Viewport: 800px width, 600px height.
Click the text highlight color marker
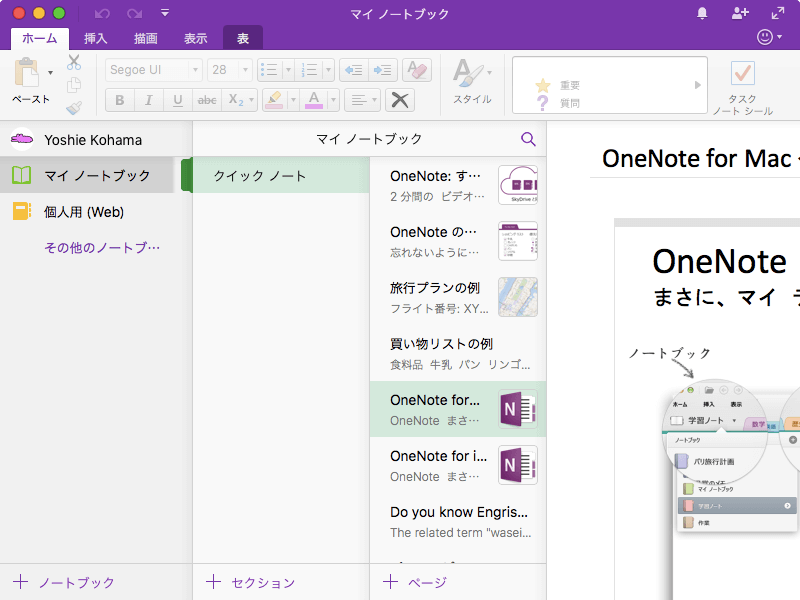point(274,100)
